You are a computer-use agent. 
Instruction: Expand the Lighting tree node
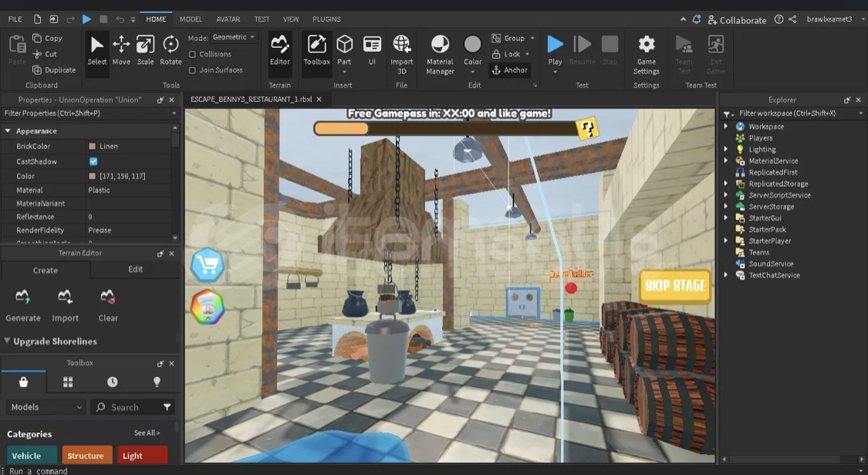click(x=726, y=149)
